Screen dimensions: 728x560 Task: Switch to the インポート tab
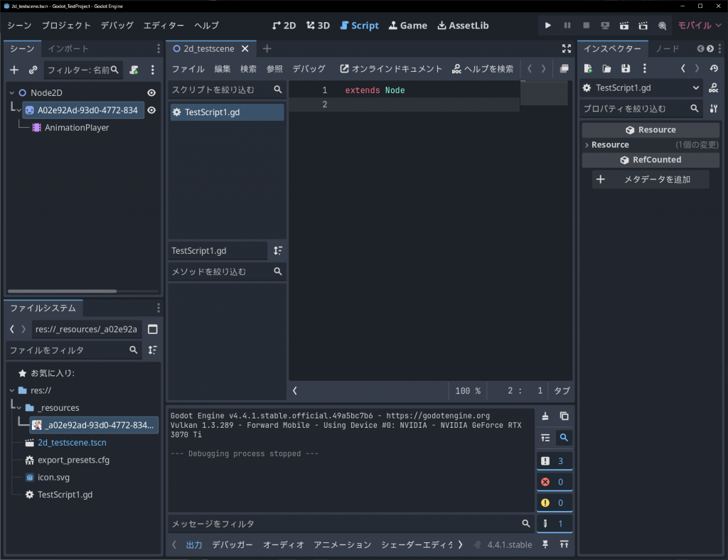[x=68, y=49]
